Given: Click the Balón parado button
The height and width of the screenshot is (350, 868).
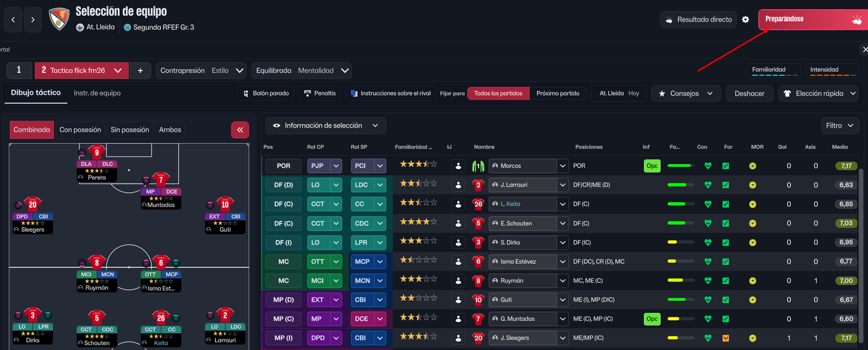Looking at the screenshot, I should point(266,93).
